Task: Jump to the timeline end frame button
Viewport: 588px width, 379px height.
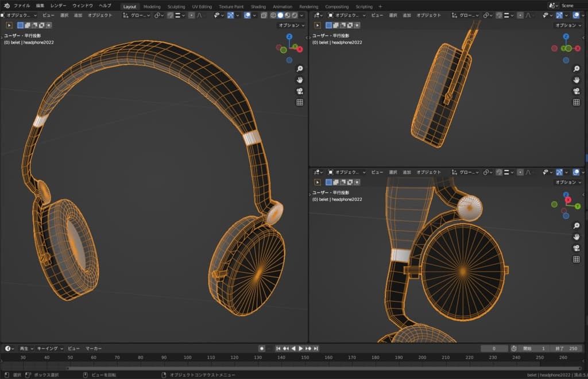Action: 316,349
